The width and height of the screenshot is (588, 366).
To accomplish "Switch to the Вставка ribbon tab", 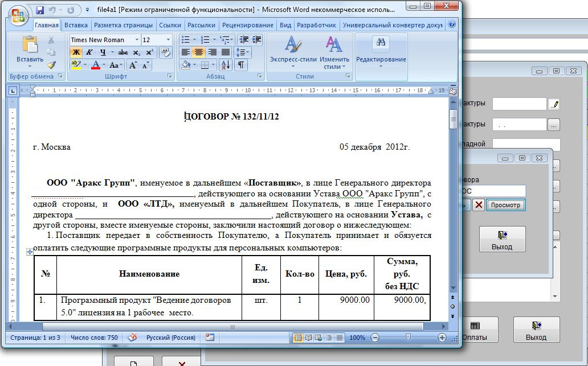I will pyautogui.click(x=76, y=25).
